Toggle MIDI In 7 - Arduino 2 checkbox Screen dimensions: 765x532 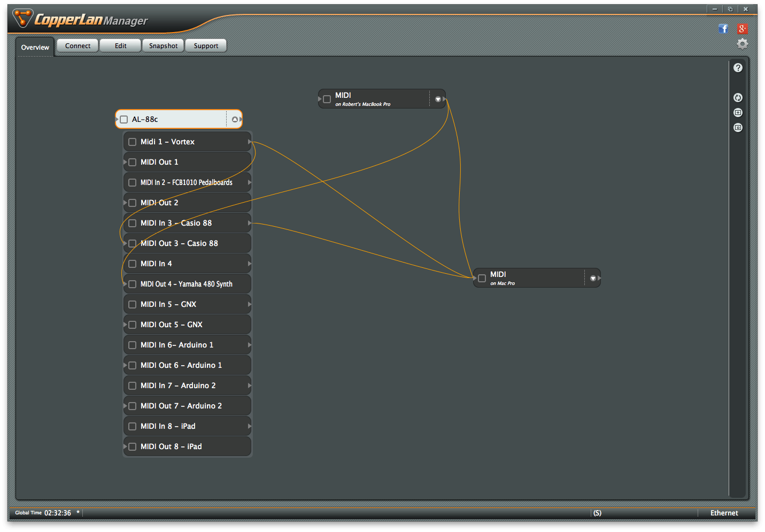tap(133, 386)
